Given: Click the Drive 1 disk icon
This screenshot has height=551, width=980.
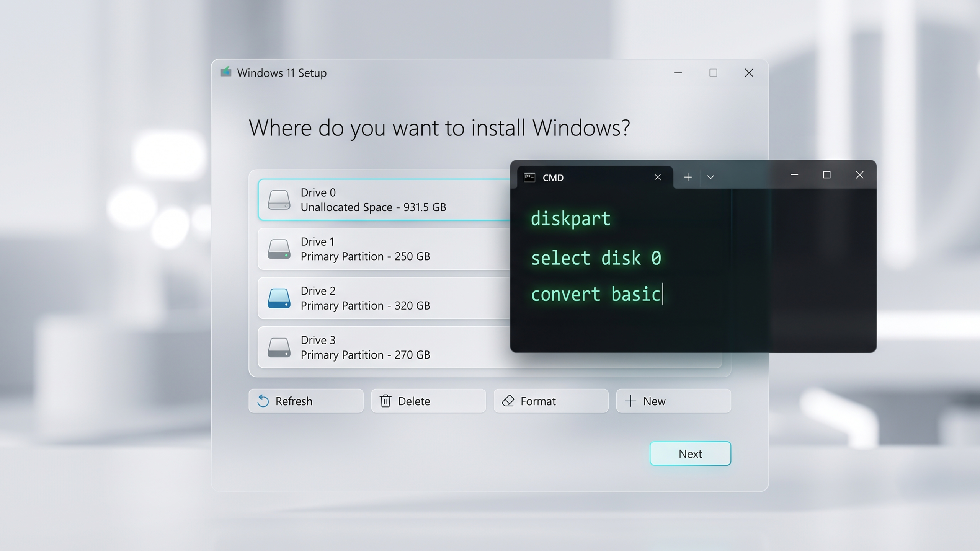Looking at the screenshot, I should (279, 249).
